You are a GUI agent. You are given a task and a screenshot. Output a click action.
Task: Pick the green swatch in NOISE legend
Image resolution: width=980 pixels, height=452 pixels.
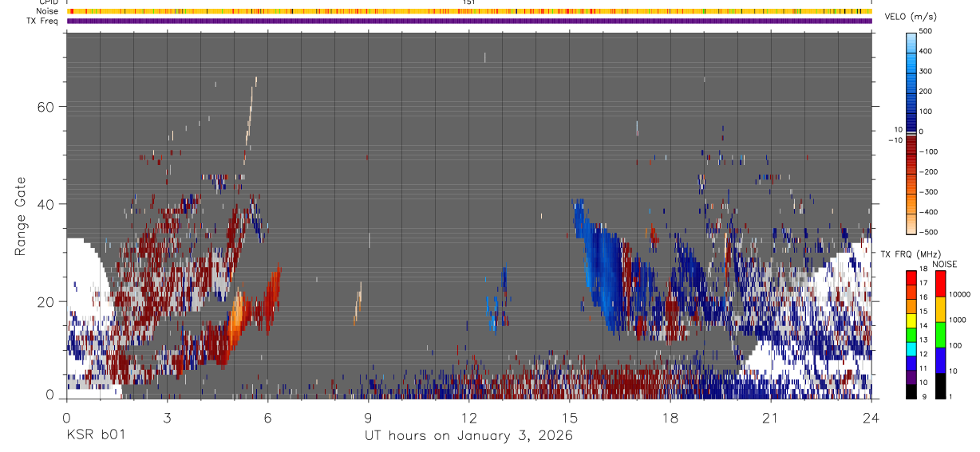coord(940,335)
